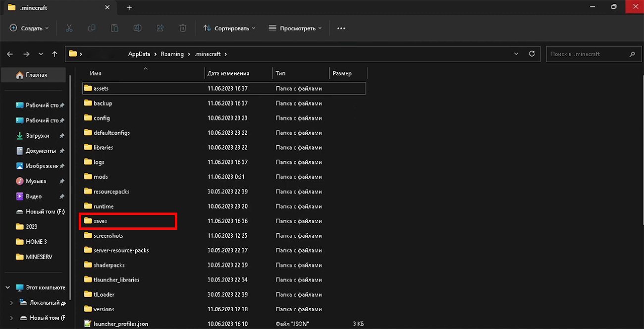Select the config folder row
This screenshot has width=644, height=329.
[224, 118]
